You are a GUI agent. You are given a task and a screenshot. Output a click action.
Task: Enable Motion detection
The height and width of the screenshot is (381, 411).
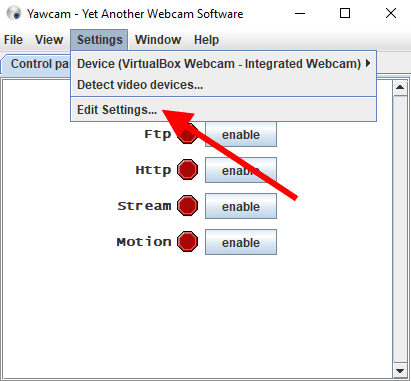241,242
